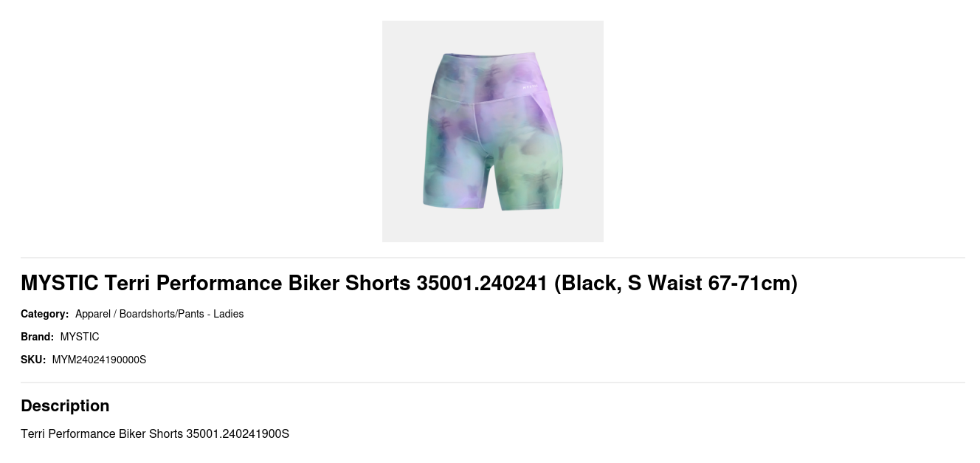Image resolution: width=980 pixels, height=463 pixels.
Task: Click the description text about Terri Performance shorts
Action: [155, 433]
